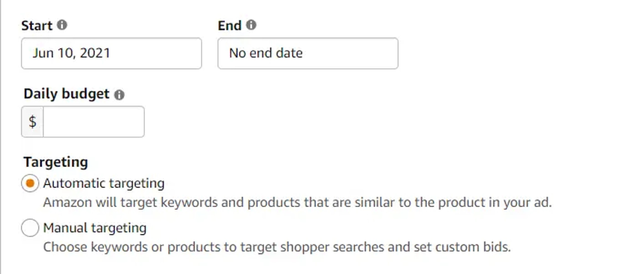Open the Daily budget info tooltip icon
The height and width of the screenshot is (274, 644).
[119, 95]
